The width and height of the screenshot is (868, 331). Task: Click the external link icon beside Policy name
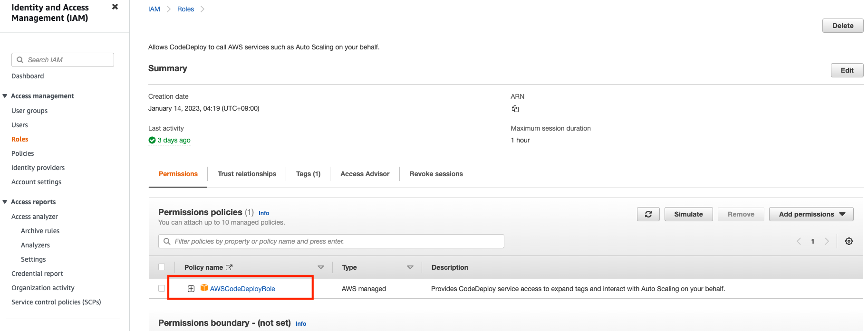pos(229,267)
